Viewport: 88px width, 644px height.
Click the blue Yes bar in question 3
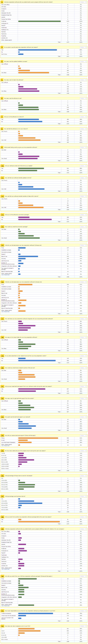tap(37, 50)
